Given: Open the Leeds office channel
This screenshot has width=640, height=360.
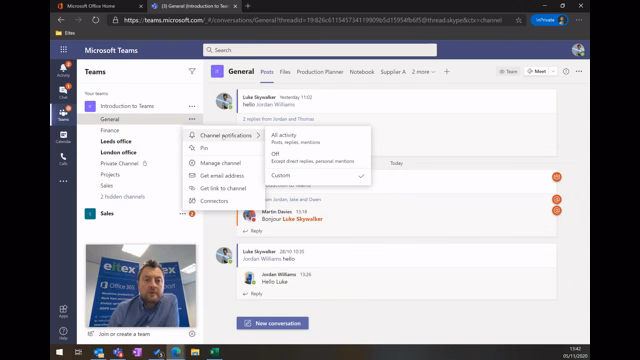Looking at the screenshot, I should point(116,141).
